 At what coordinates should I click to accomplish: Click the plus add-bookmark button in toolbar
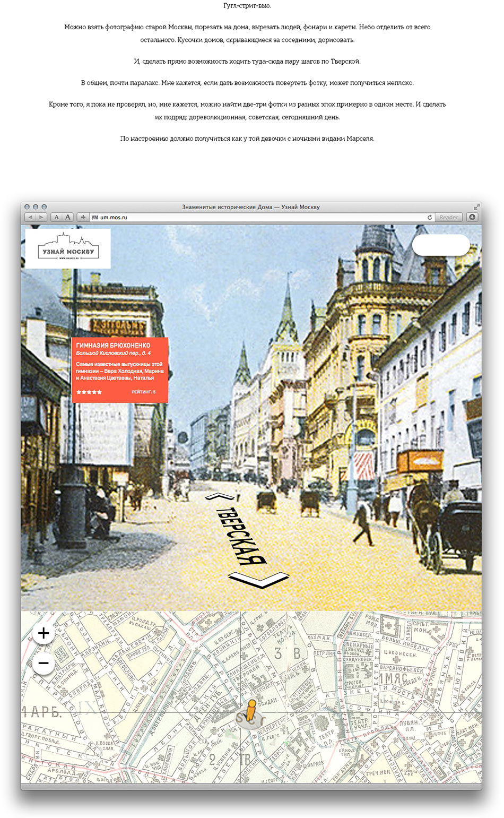click(83, 217)
